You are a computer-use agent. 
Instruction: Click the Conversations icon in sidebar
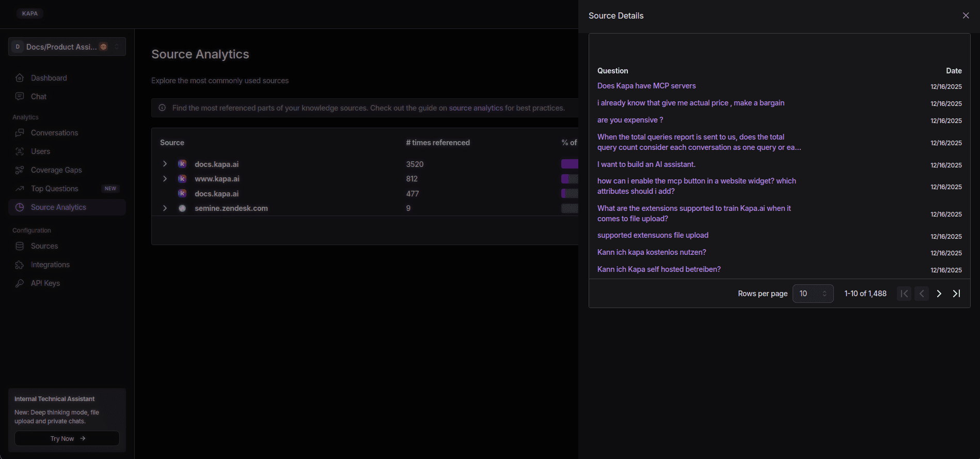point(20,133)
